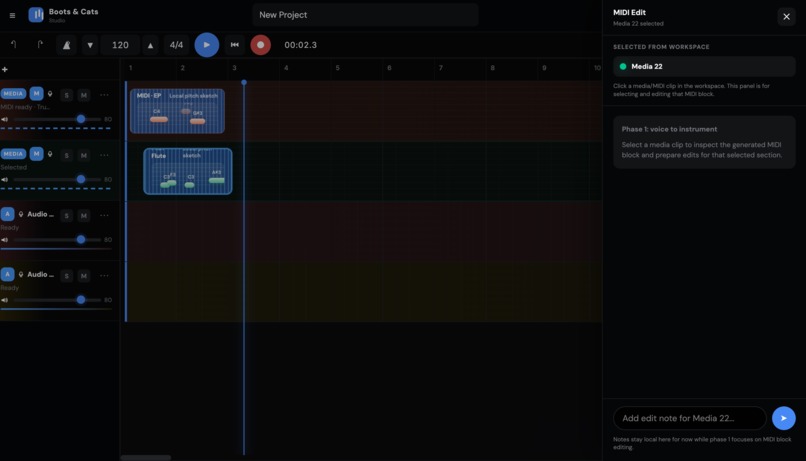Mute the last Audio track
The width and height of the screenshot is (806, 461).
[84, 275]
